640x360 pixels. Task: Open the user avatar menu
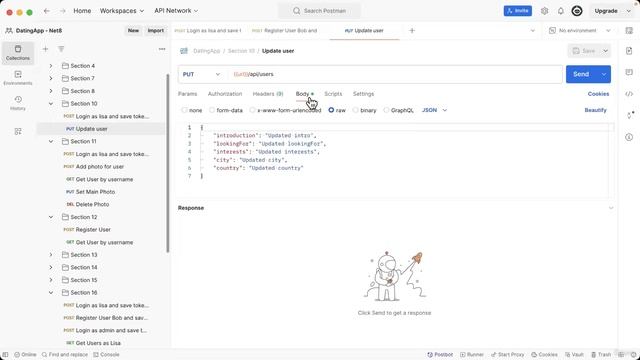point(577,11)
